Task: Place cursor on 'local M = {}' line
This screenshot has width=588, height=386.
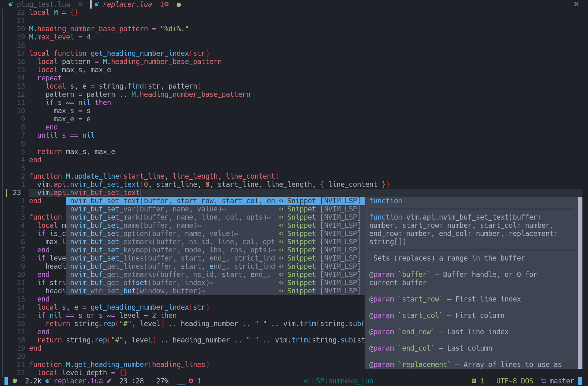Action: coord(54,12)
